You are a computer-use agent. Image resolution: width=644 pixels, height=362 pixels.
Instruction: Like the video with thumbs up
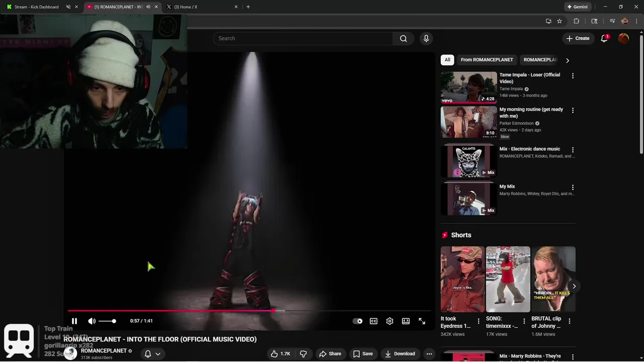click(x=281, y=354)
